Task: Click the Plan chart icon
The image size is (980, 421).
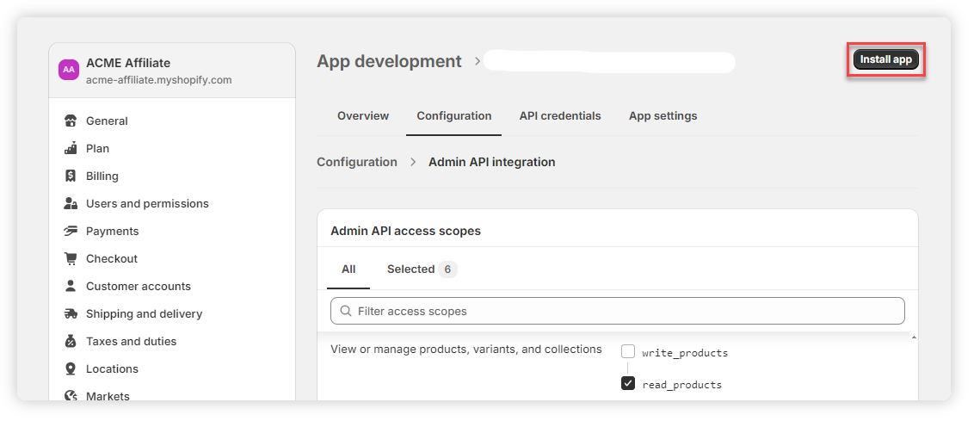Action: click(71, 149)
